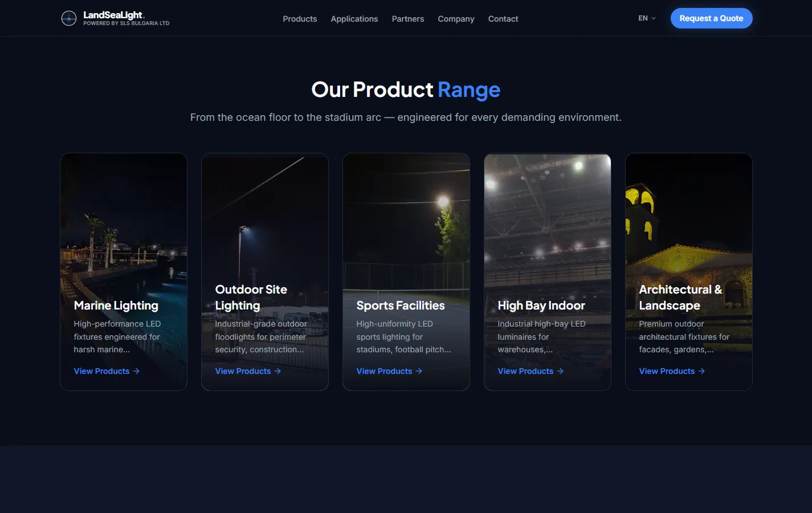Click the Outdoor Site Lighting card title
The height and width of the screenshot is (513, 812).
[251, 298]
